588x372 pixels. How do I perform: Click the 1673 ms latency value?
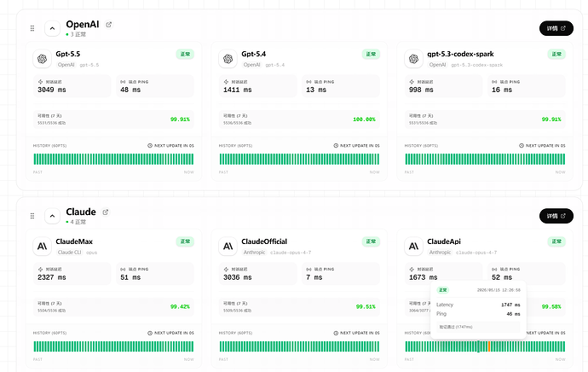423,277
